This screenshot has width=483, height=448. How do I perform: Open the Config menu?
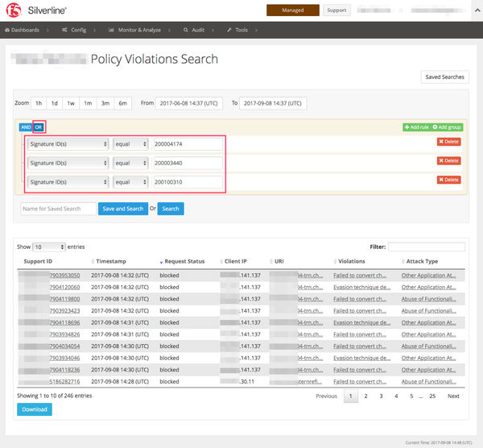(78, 30)
